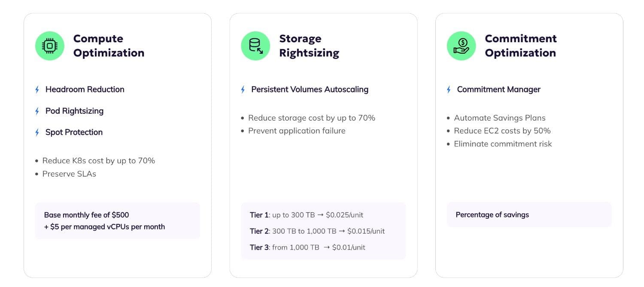Select the Spot Protection feature

pos(74,132)
